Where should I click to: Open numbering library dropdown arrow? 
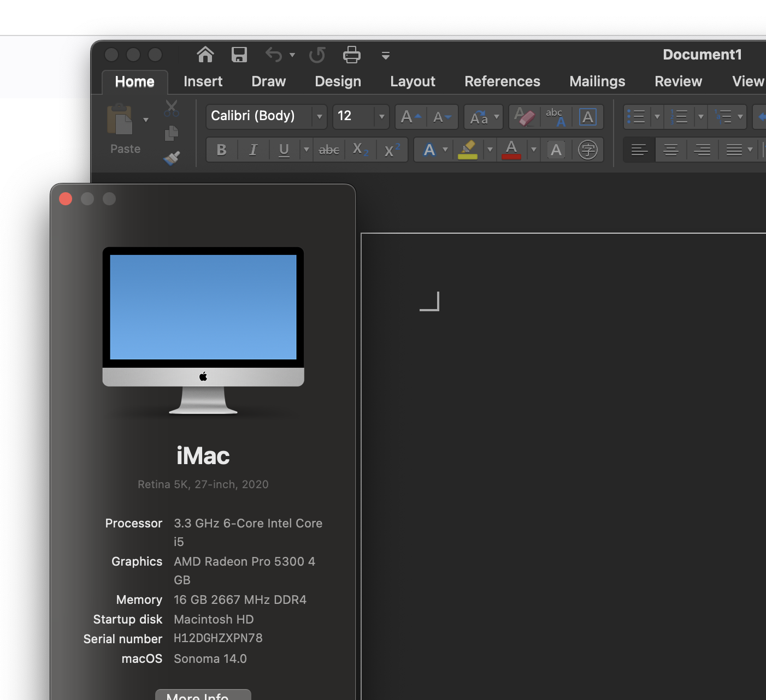701,117
